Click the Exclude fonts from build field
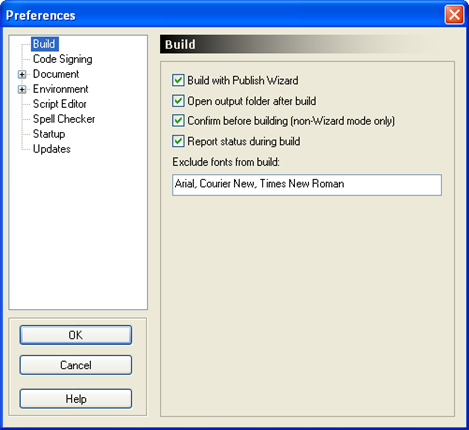469x430 pixels. point(307,185)
